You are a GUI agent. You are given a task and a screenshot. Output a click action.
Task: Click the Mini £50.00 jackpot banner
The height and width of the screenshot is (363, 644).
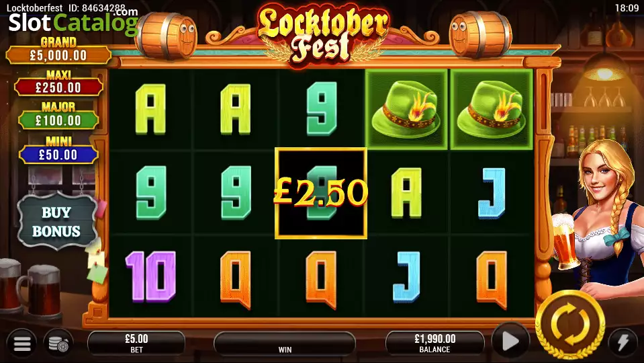pos(58,151)
